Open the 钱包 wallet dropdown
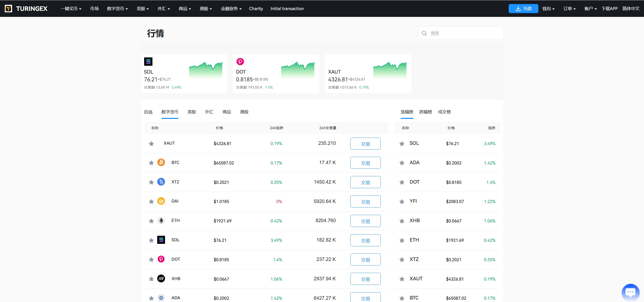Screen dimensions: 644x302 pyautogui.click(x=548, y=9)
